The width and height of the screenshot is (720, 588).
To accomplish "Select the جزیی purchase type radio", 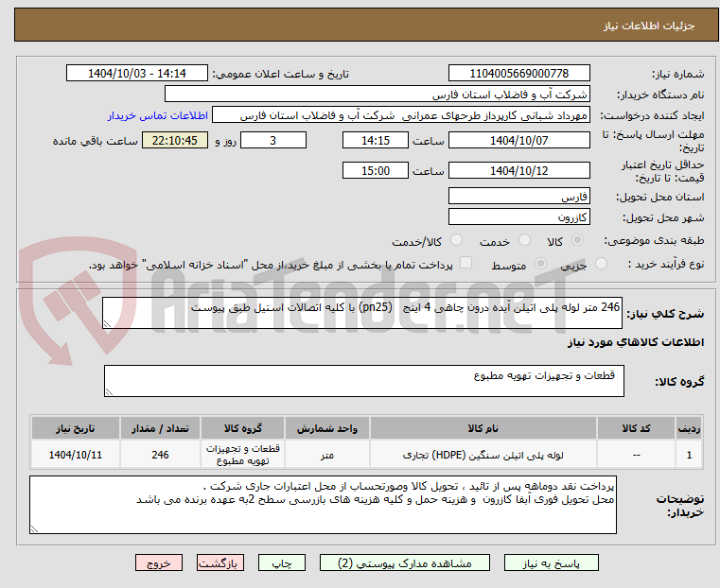I will [x=601, y=264].
